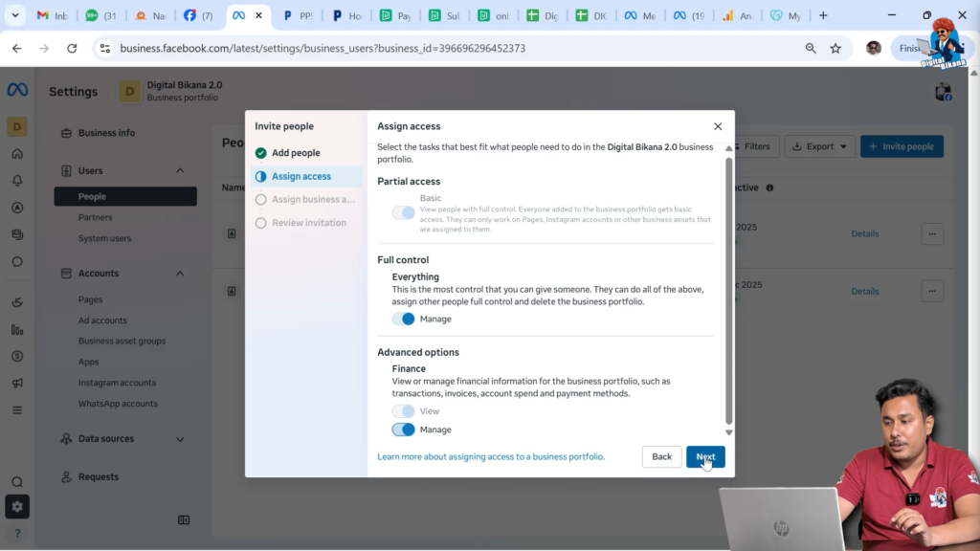Toggle the Finance View switch
The width and height of the screenshot is (980, 551).
(403, 411)
